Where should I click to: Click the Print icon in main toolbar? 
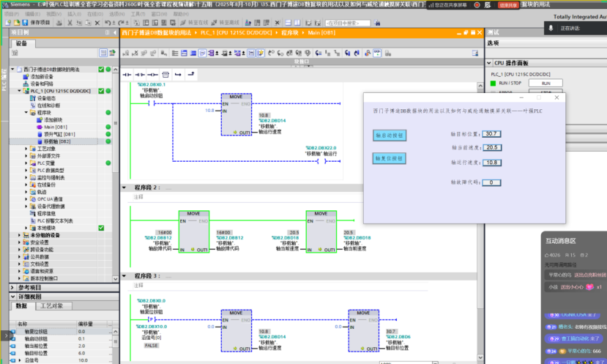tap(59, 23)
